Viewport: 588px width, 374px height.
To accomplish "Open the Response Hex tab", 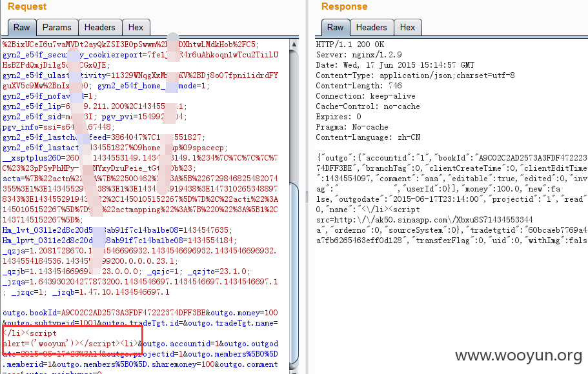I will (x=408, y=27).
